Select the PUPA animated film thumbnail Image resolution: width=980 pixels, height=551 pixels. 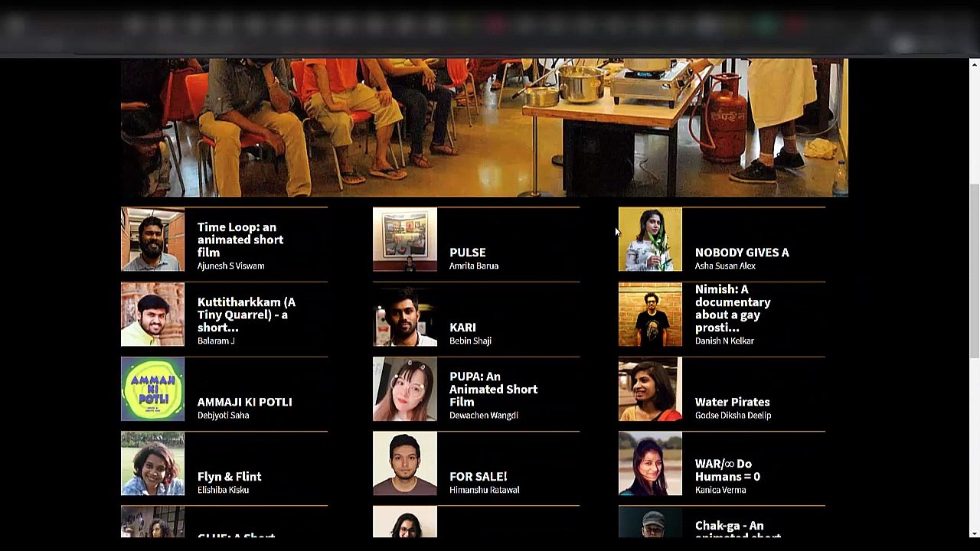(405, 389)
